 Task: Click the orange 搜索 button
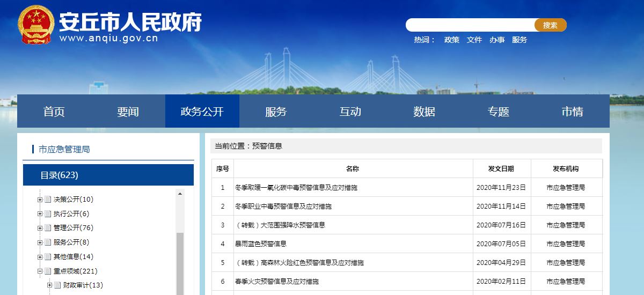[x=551, y=25]
